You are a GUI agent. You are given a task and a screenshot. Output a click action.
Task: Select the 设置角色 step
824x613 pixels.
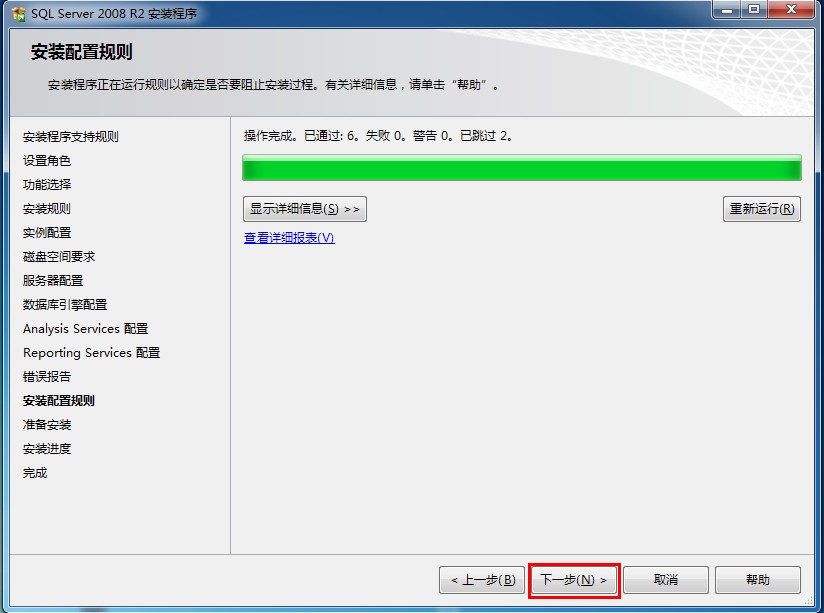tap(47, 161)
